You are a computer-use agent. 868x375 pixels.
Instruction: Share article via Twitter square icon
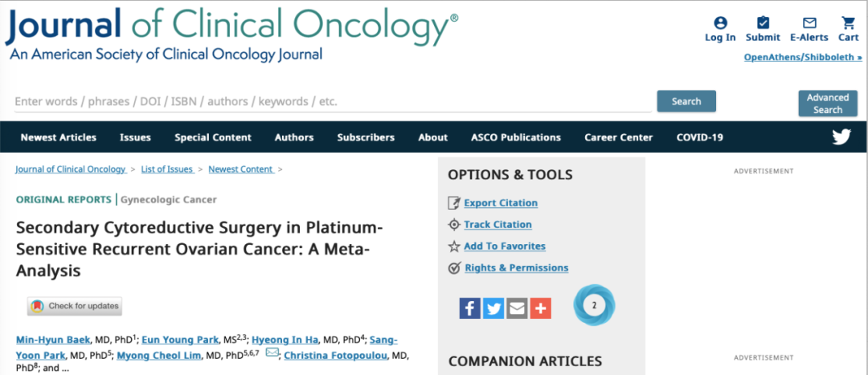pyautogui.click(x=493, y=308)
